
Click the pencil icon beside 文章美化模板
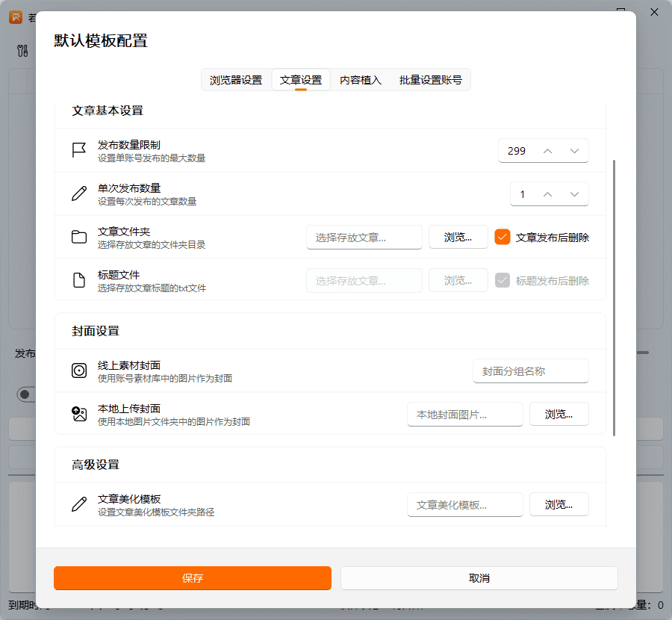pos(79,504)
